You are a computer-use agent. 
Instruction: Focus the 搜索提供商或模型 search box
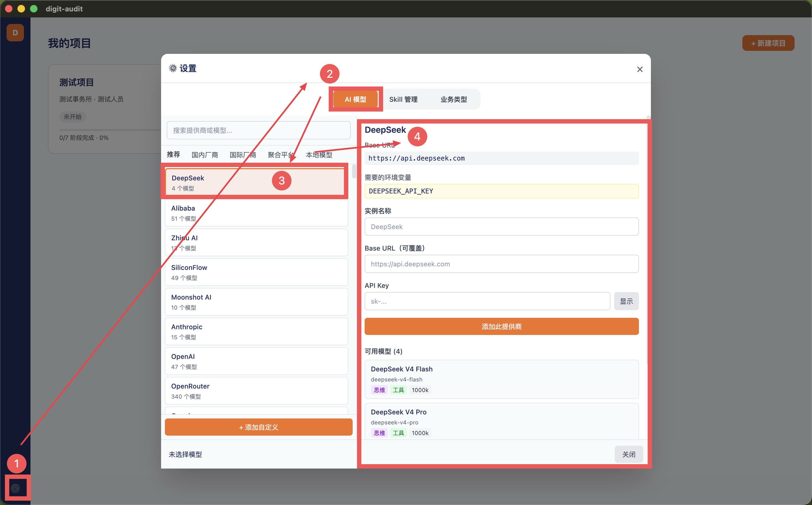click(x=259, y=130)
